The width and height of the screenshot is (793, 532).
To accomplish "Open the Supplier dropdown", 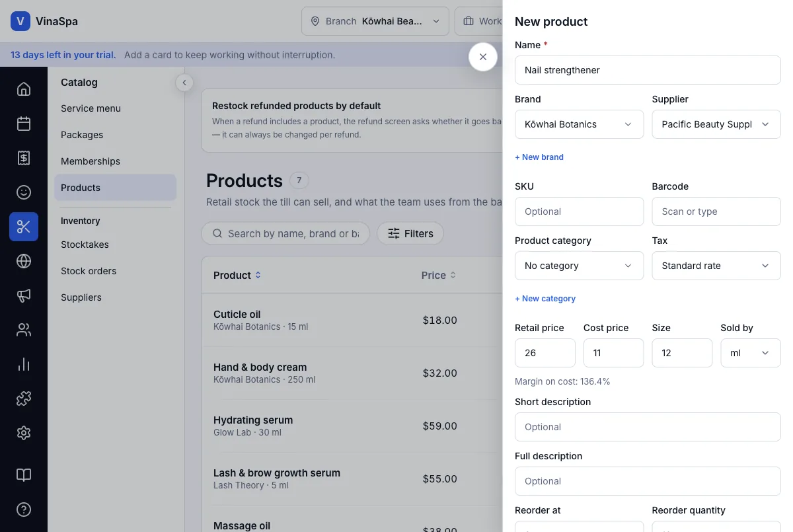I will (716, 124).
